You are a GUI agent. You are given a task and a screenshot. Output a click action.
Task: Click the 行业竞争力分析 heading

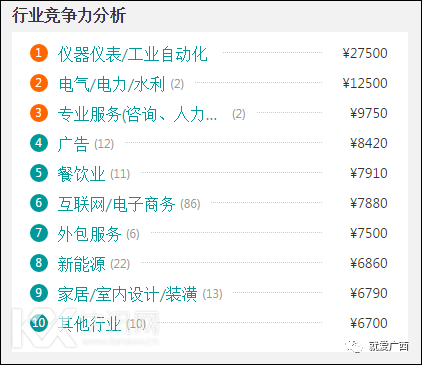tap(69, 15)
